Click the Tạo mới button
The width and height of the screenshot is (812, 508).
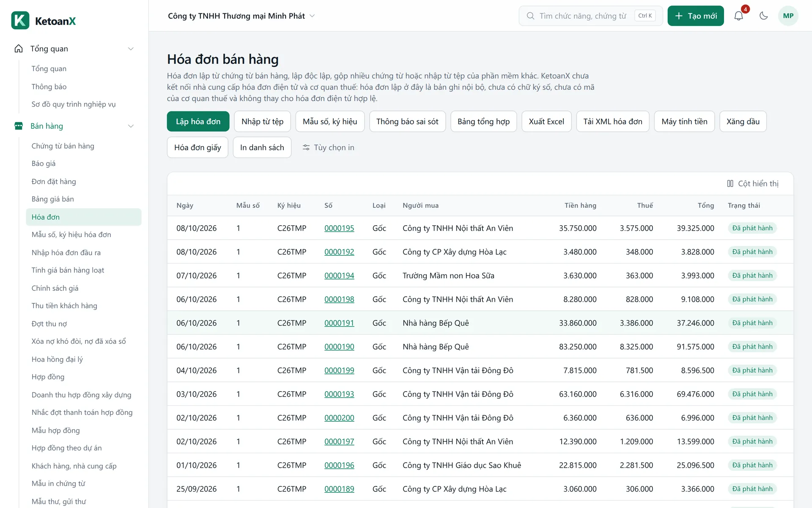696,16
